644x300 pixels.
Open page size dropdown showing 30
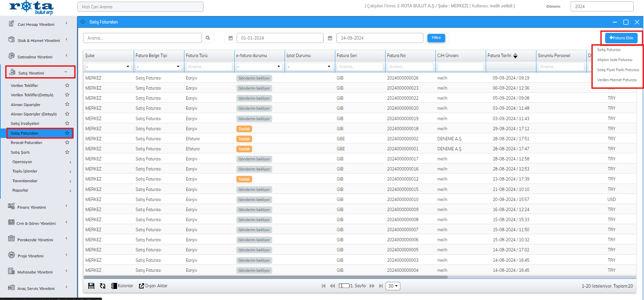[x=393, y=286]
